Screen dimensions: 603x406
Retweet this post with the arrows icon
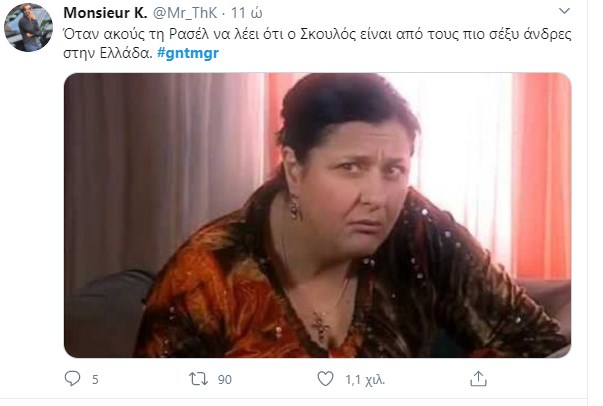pos(198,379)
